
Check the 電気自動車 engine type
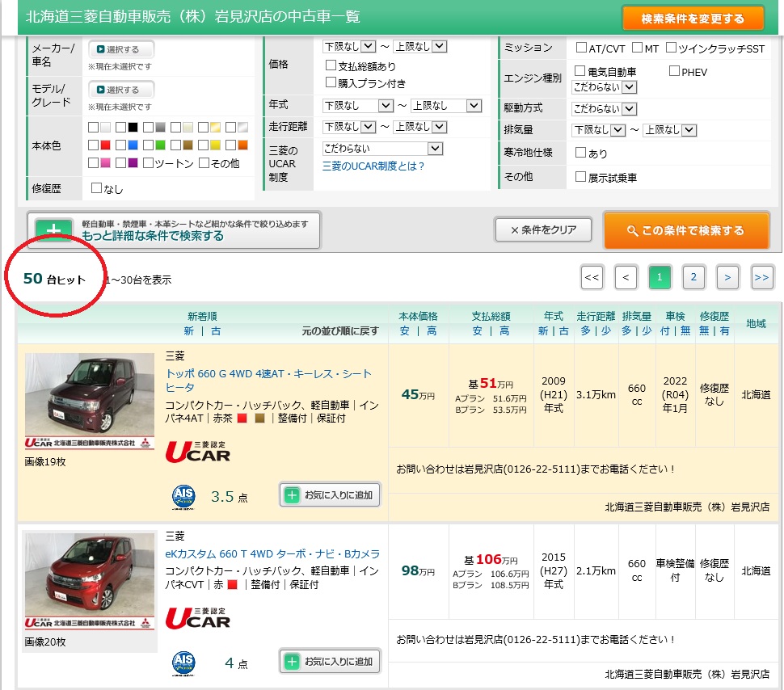coord(580,71)
